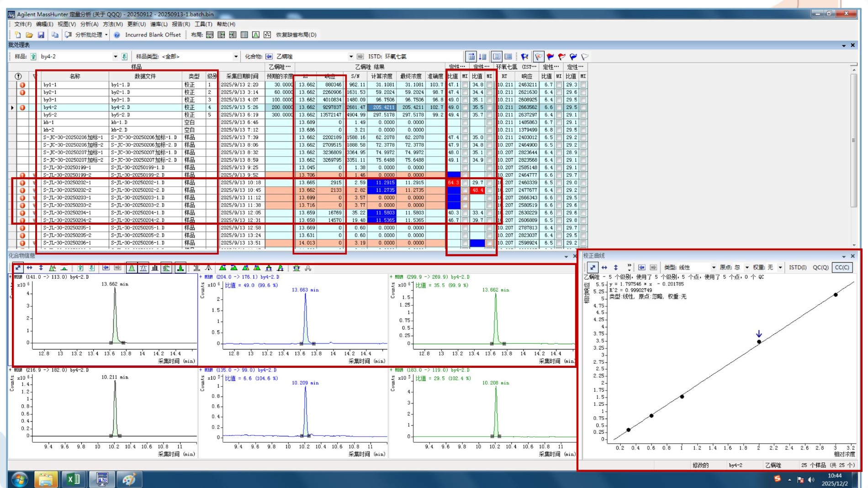Open the 报告(R) menu
This screenshot has height=488, width=868.
click(x=181, y=24)
